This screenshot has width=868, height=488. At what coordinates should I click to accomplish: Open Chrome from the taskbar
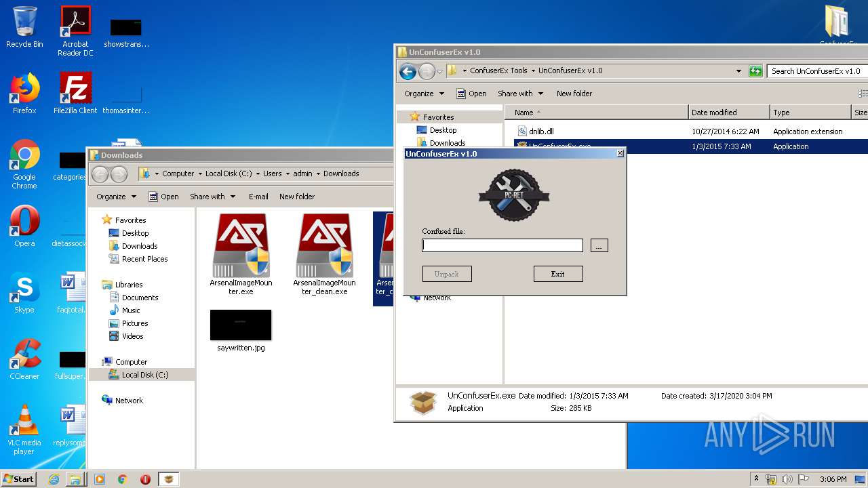(123, 479)
